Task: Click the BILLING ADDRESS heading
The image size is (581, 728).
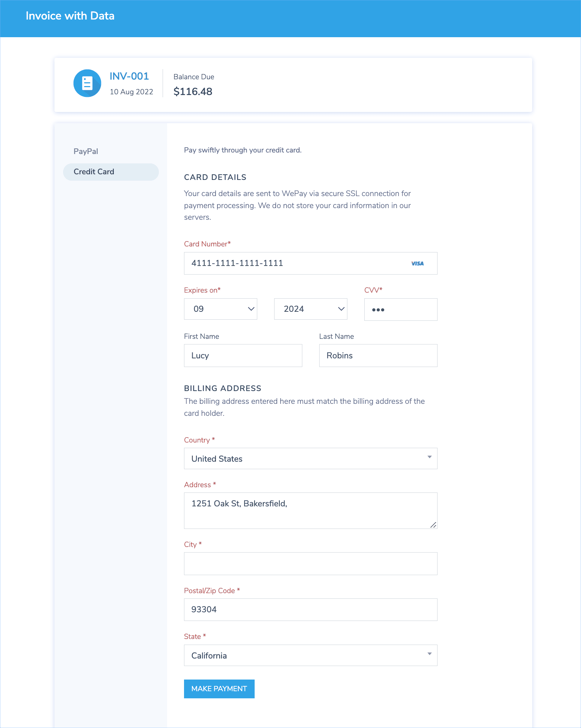Action: pos(223,388)
